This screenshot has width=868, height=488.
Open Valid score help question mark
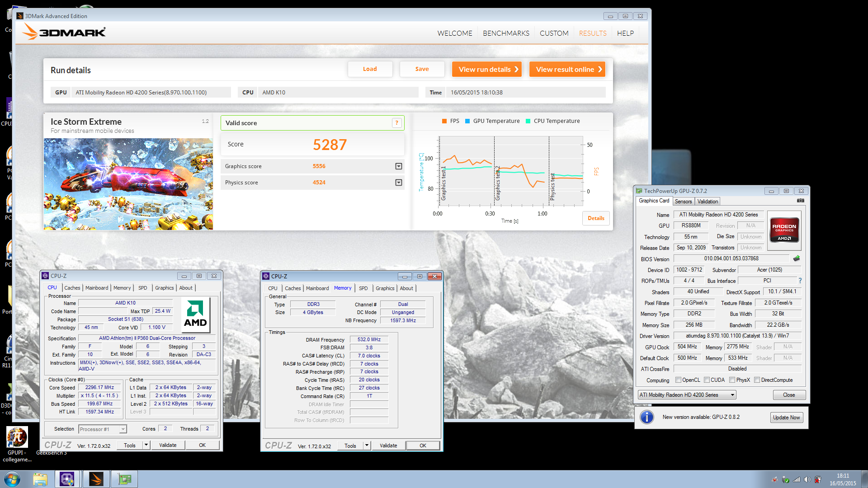[396, 123]
